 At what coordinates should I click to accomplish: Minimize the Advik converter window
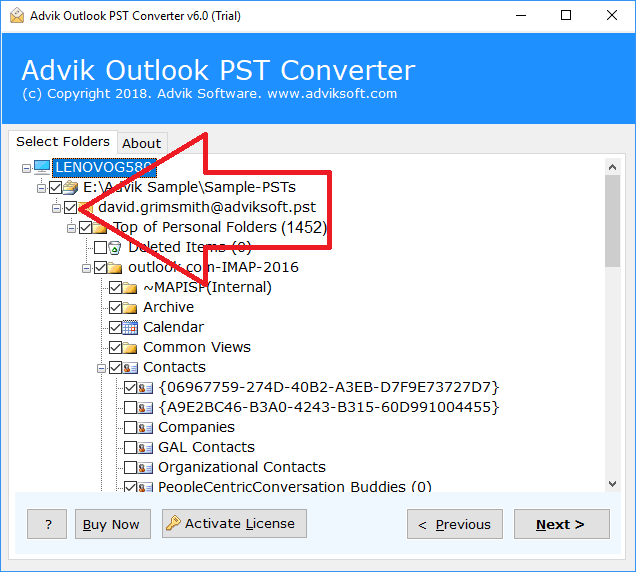tap(521, 15)
